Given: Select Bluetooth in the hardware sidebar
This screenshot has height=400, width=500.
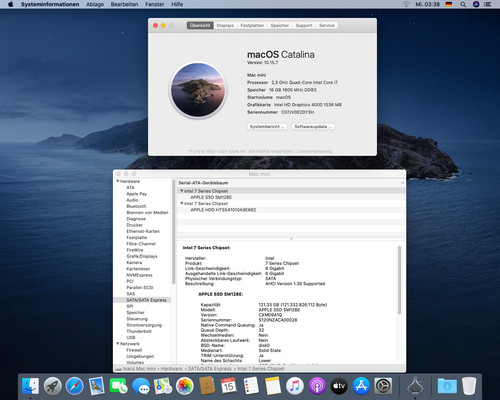Looking at the screenshot, I should click(x=136, y=206).
